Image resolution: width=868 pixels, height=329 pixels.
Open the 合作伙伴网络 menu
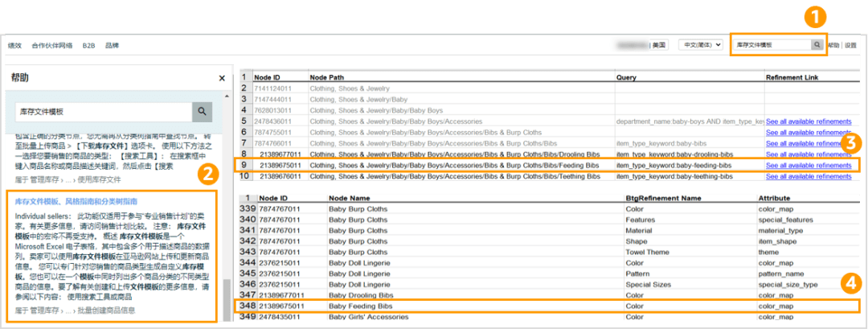tap(52, 46)
